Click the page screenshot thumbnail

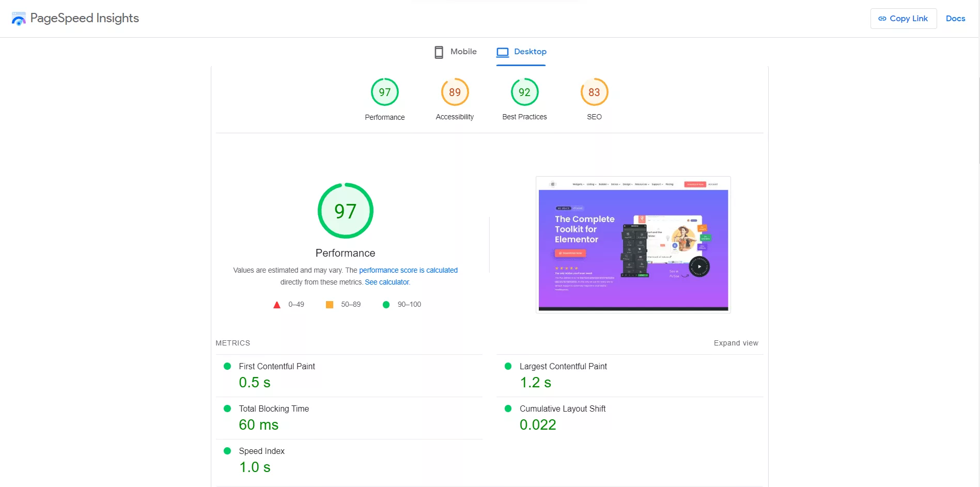[633, 245]
